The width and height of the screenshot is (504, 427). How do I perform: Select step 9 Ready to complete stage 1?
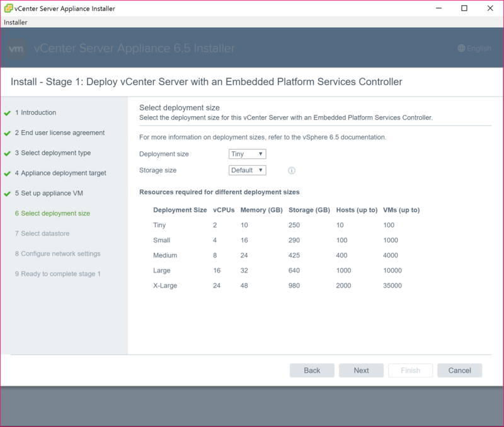coord(58,274)
